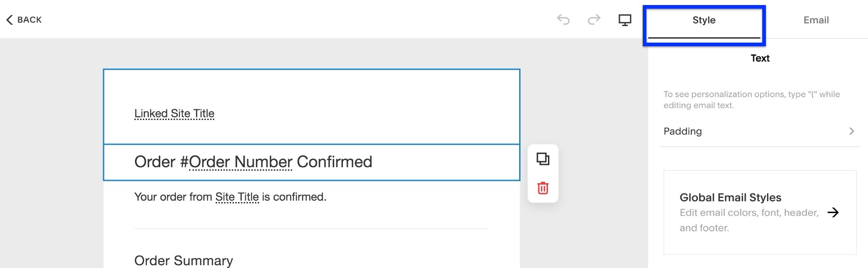This screenshot has height=268, width=868.
Task: Click the 'is confirmed.' body text
Action: [x=294, y=197]
